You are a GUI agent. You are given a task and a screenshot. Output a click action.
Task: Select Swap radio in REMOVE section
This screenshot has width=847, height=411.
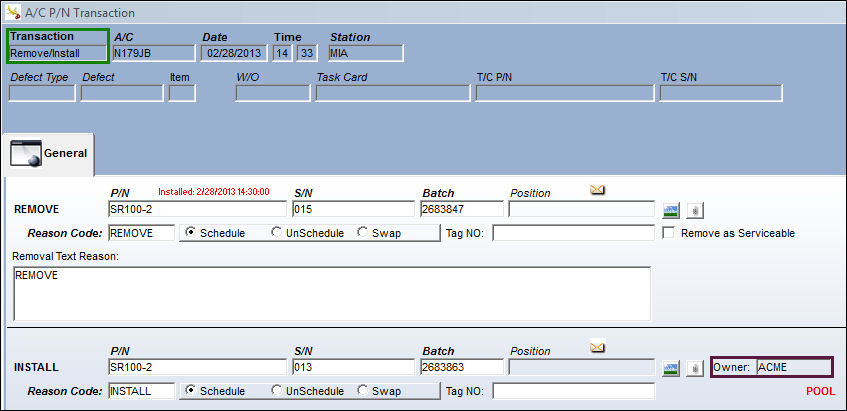pos(362,233)
